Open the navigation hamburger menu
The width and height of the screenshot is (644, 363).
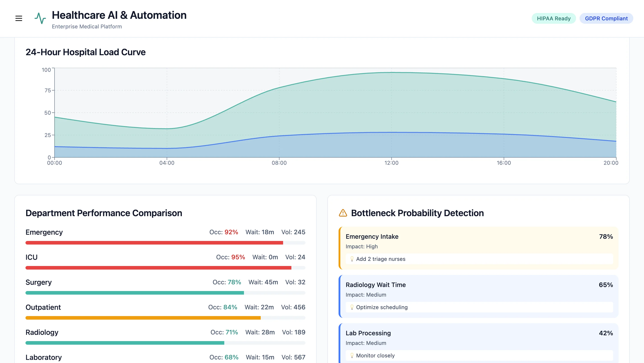click(19, 18)
